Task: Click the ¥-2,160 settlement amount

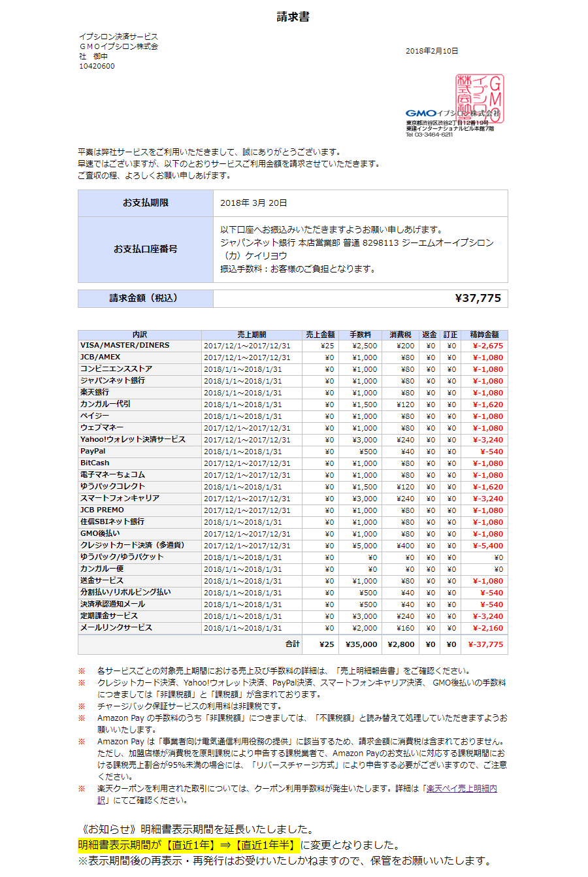Action: coord(488,628)
